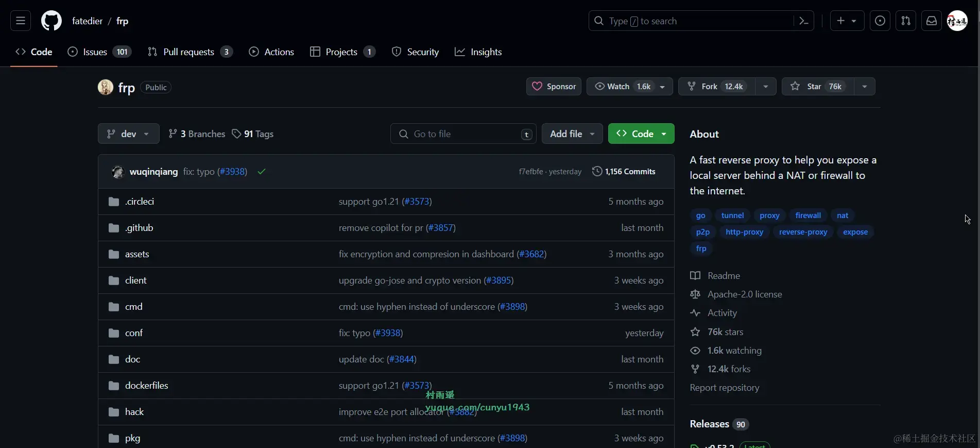Click the Activity pulse icon
The image size is (980, 448).
[695, 313]
